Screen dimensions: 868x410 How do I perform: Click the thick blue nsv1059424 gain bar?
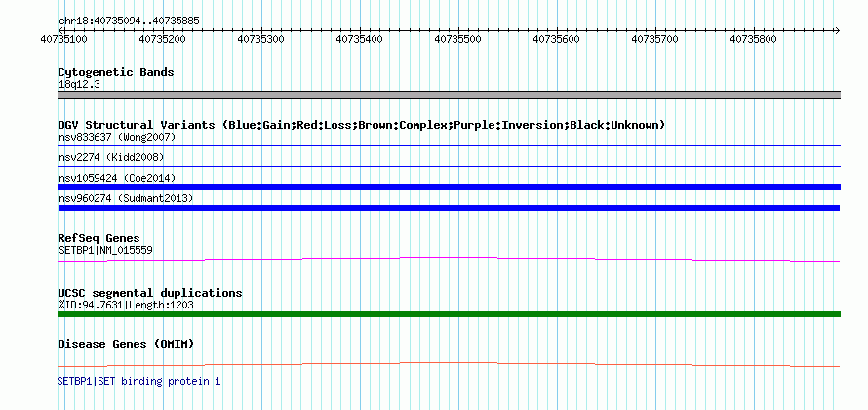pos(449,187)
